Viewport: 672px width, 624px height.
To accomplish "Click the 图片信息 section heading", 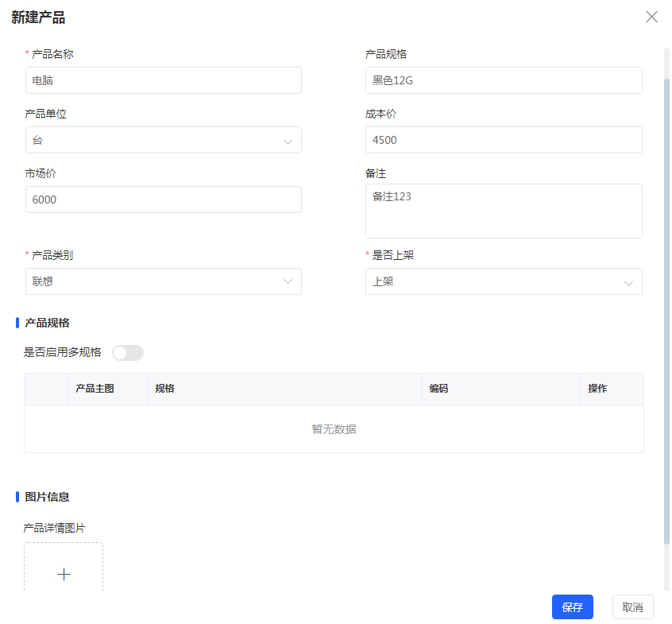I will pyautogui.click(x=47, y=497).
